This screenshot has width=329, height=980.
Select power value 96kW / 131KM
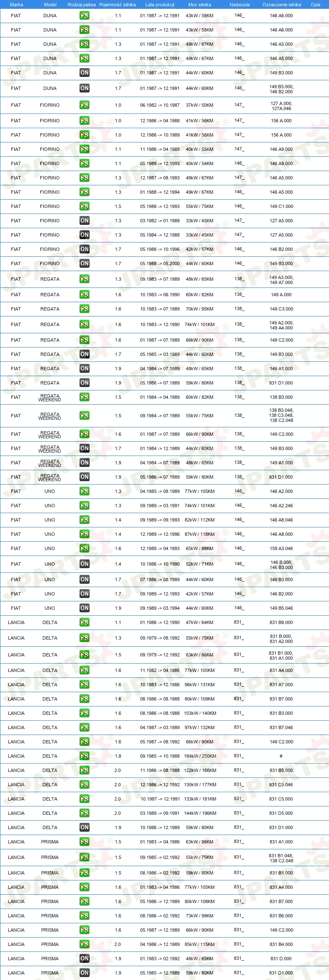200,685
